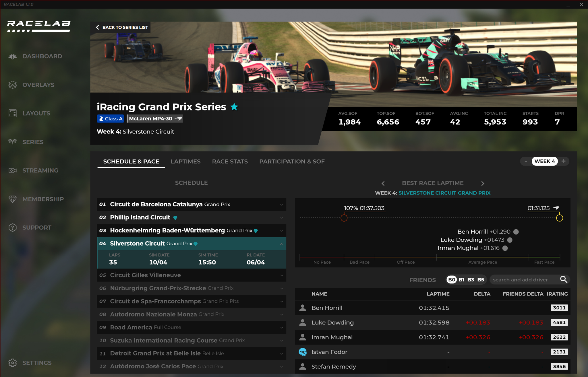The width and height of the screenshot is (588, 377).
Task: Open Support from the sidebar
Action: [x=12, y=228]
